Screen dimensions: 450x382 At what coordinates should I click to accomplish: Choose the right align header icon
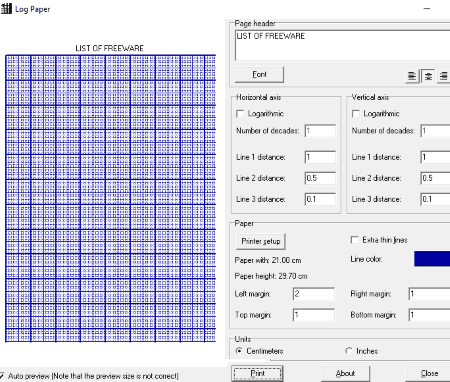pyautogui.click(x=443, y=76)
